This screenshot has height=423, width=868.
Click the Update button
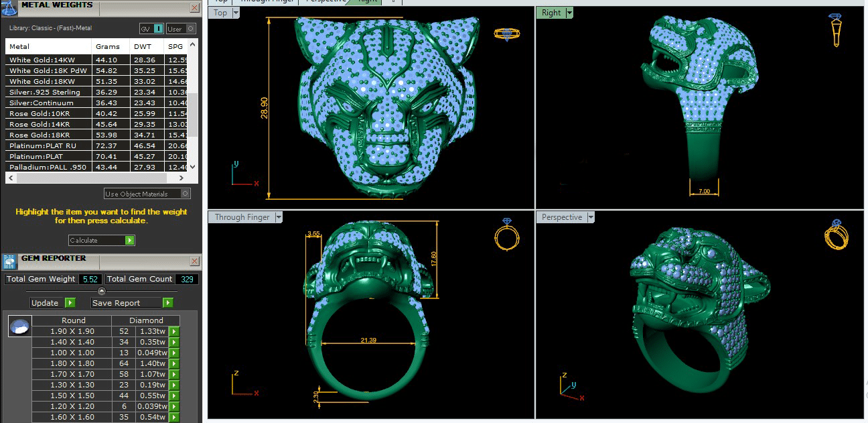tap(53, 303)
